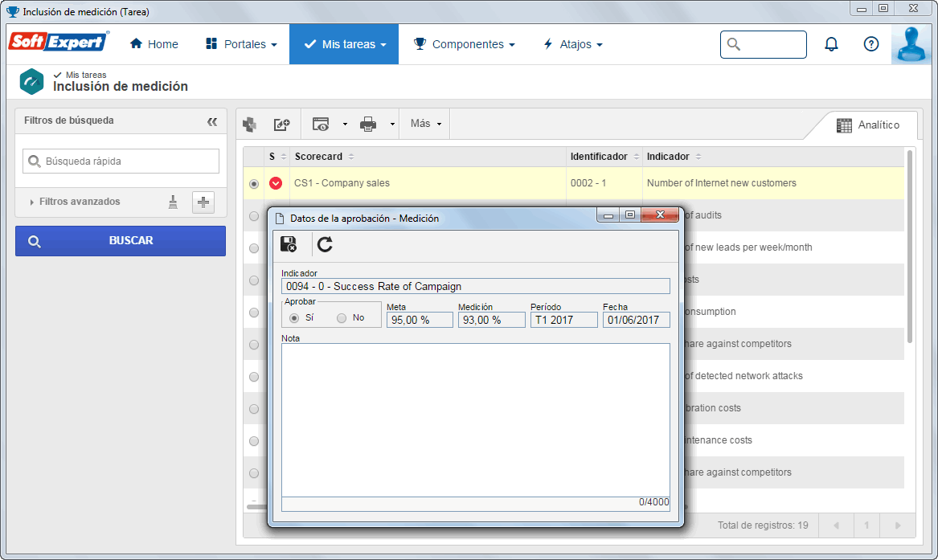This screenshot has height=560, width=938.
Task: Click the add filter plus button
Action: click(203, 202)
